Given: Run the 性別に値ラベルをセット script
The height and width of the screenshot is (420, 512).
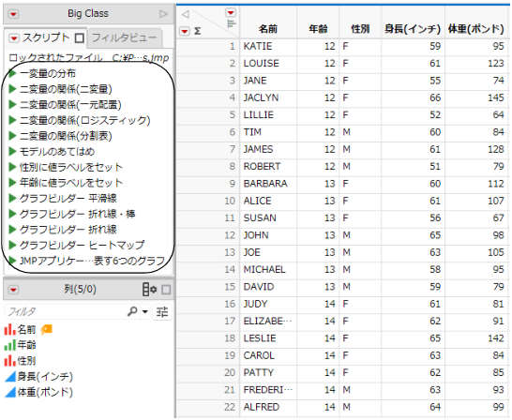Looking at the screenshot, I should pos(12,167).
